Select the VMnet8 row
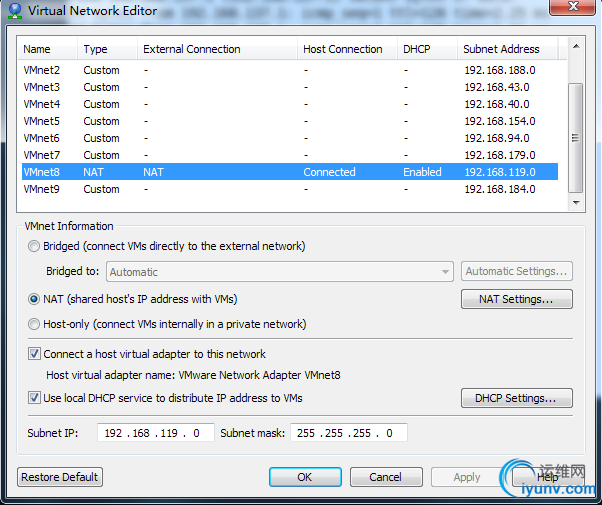Screen dimensions: 602x505 tap(290, 172)
